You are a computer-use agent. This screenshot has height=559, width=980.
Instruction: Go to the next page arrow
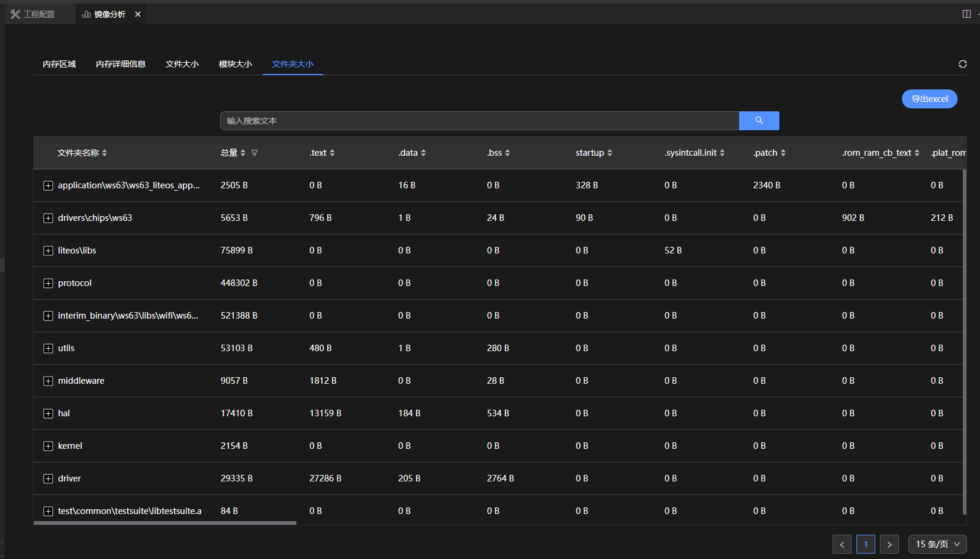[x=889, y=544]
